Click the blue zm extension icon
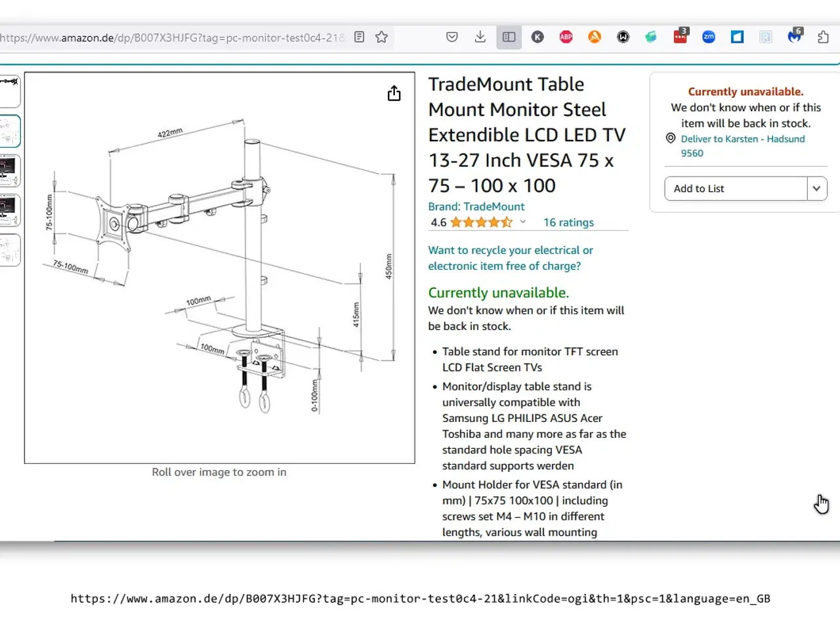The image size is (840, 630). (x=709, y=37)
